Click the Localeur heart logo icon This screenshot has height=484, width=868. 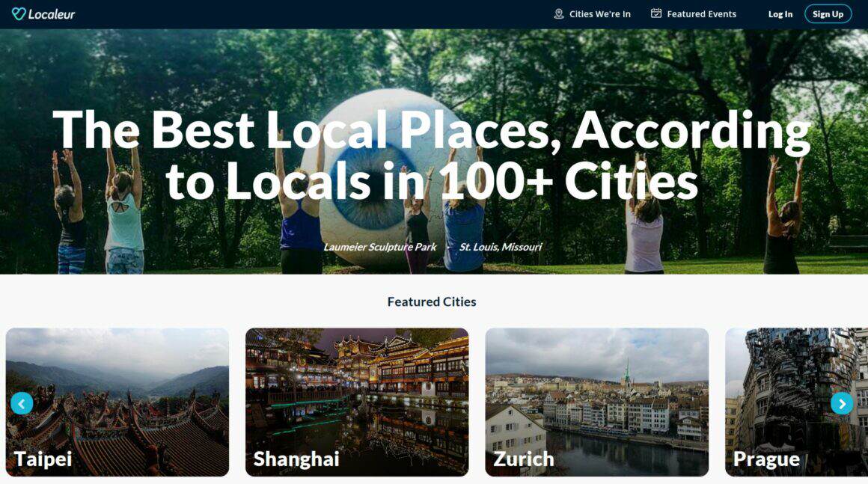point(19,13)
